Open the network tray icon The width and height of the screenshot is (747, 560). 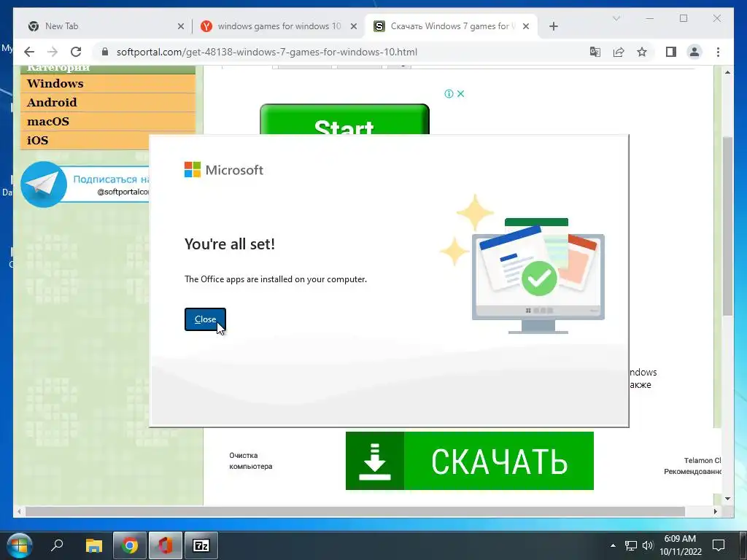[x=631, y=545]
